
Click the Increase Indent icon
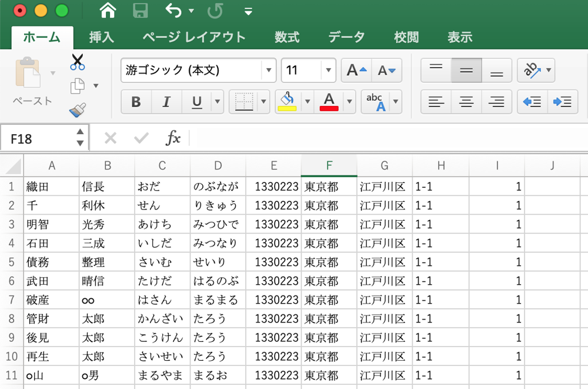pos(562,102)
